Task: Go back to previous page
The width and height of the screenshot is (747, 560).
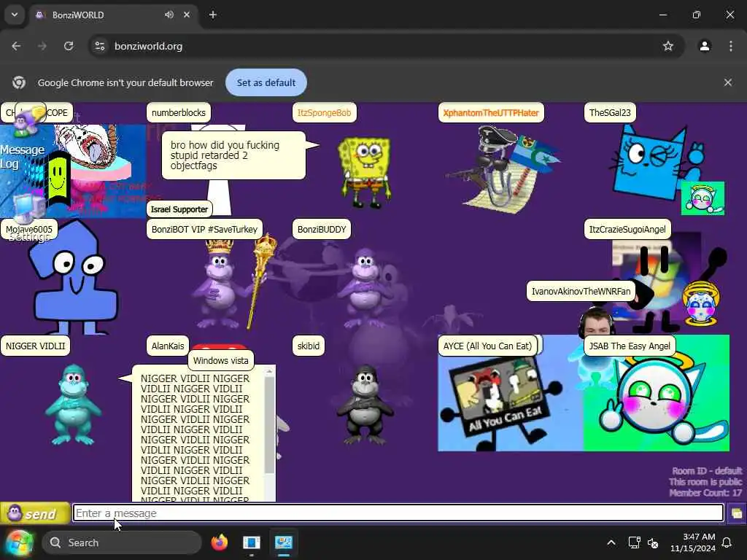Action: [16, 46]
